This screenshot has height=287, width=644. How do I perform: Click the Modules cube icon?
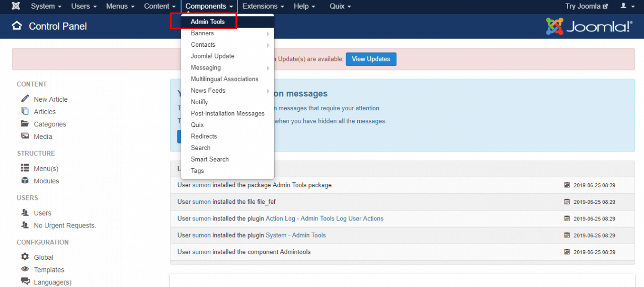[25, 181]
